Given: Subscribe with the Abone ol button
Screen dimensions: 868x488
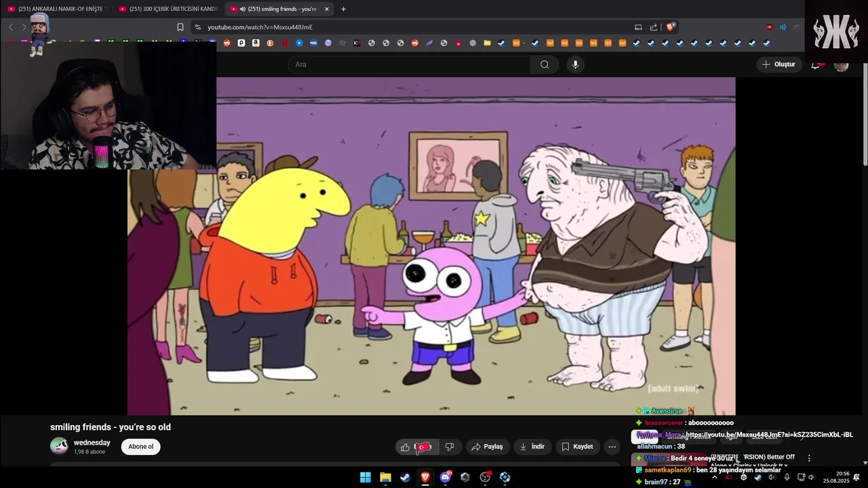Looking at the screenshot, I should (141, 447).
